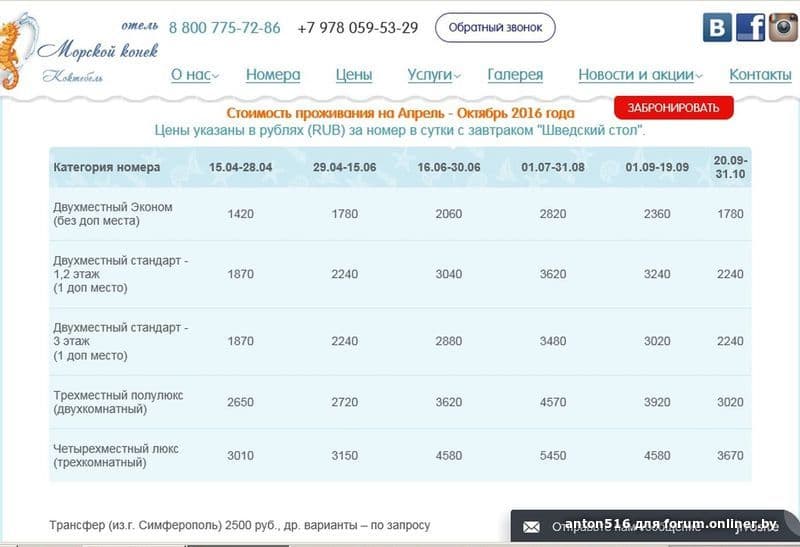Expand the 'О нас' menu
Image resolution: width=800 pixels, height=547 pixels.
coord(195,74)
